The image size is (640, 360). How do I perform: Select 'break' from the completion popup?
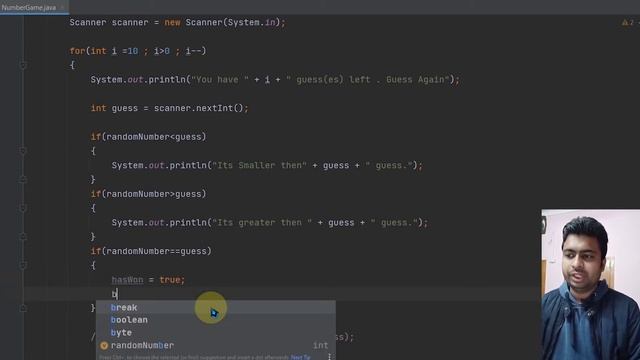pyautogui.click(x=216, y=307)
